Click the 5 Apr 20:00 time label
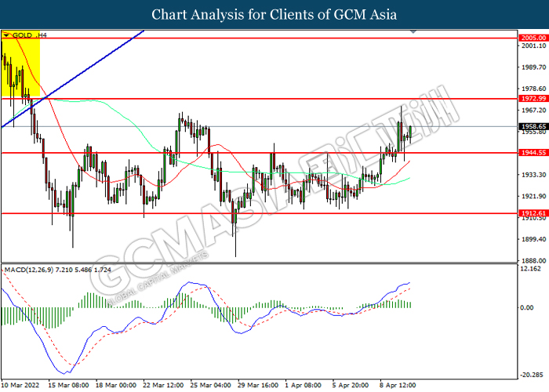Screen dimensions: 549x392 tap(351, 385)
